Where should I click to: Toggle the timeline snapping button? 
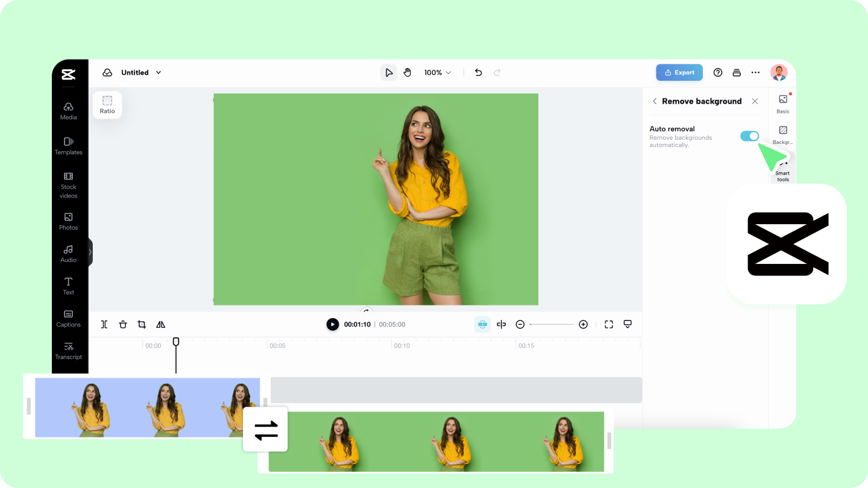(482, 324)
